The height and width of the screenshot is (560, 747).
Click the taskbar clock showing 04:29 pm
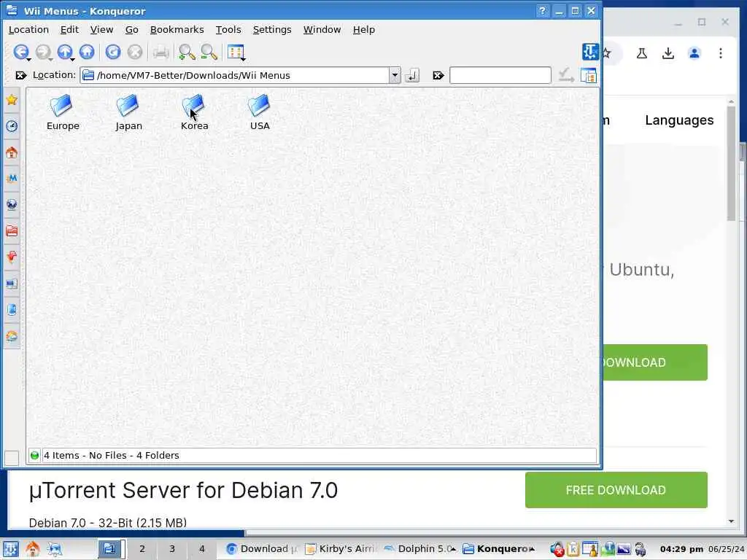click(681, 549)
